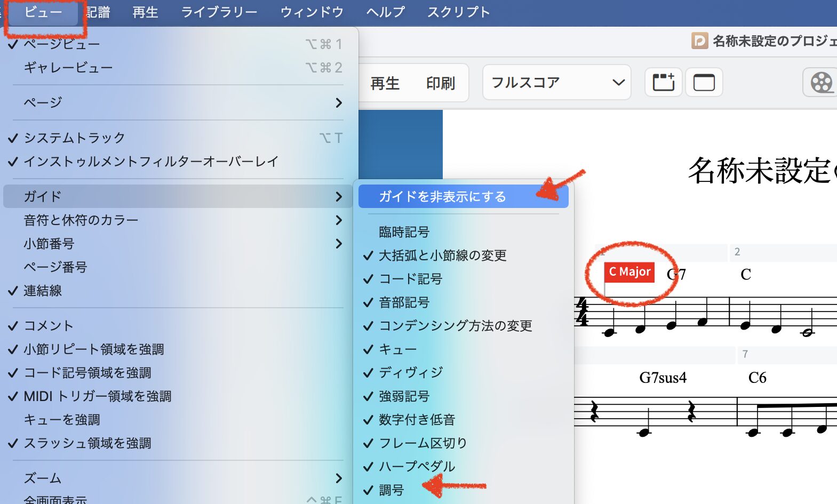Uncheck 調号 in the guide submenu
Image resolution: width=837 pixels, height=504 pixels.
pos(391,490)
